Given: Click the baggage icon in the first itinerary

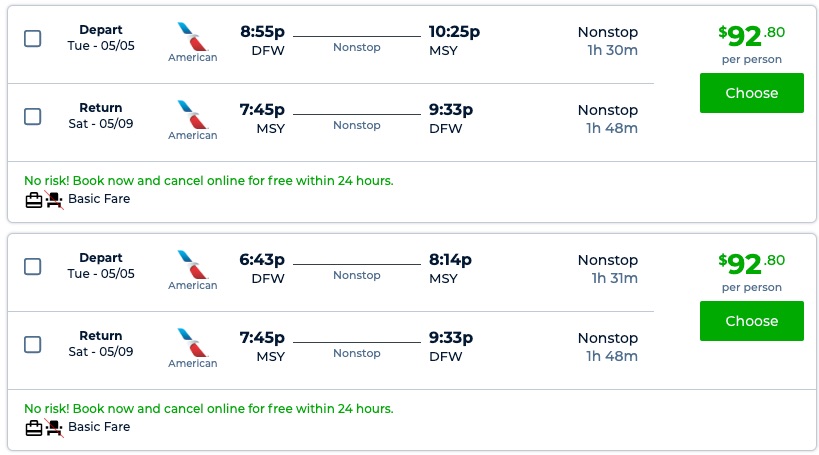Looking at the screenshot, I should click(x=34, y=200).
